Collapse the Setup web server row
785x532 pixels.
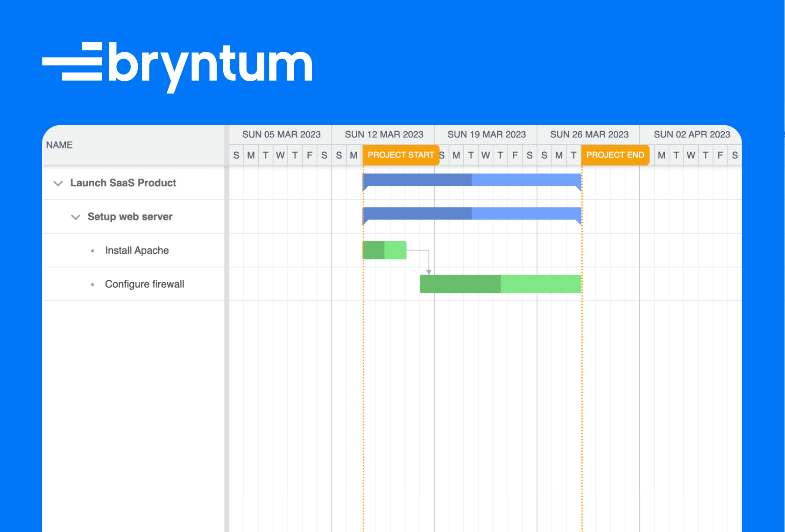[x=75, y=217]
